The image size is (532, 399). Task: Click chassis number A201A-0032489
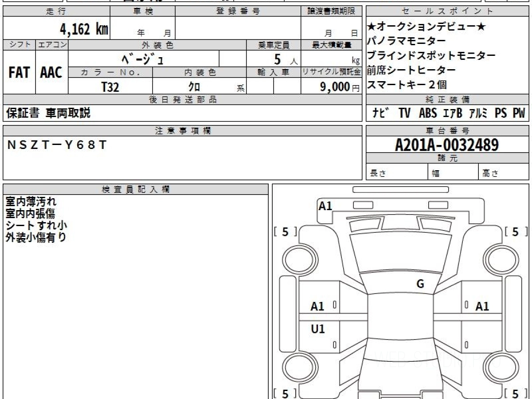tap(447, 145)
